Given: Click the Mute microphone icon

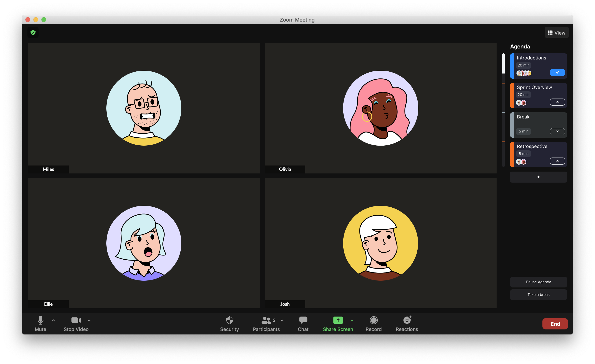Looking at the screenshot, I should click(41, 320).
